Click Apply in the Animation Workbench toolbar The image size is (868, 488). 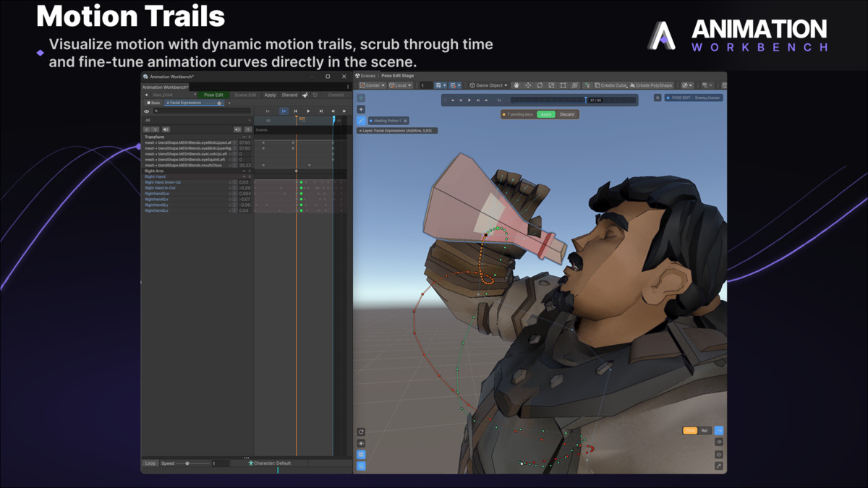[270, 95]
